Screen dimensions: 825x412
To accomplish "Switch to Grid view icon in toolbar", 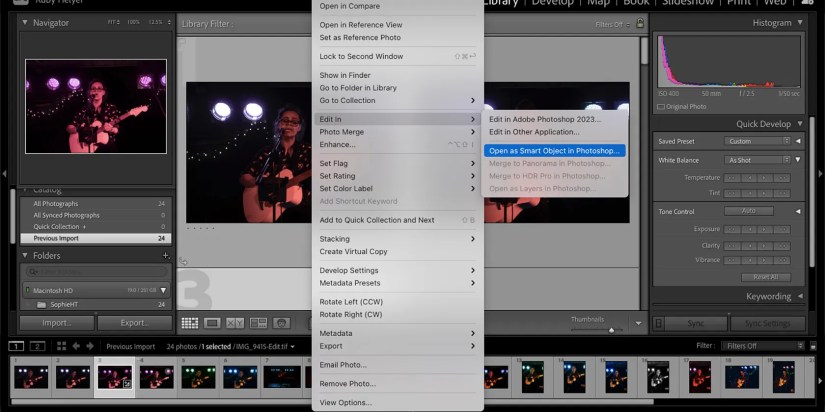I will pos(189,323).
